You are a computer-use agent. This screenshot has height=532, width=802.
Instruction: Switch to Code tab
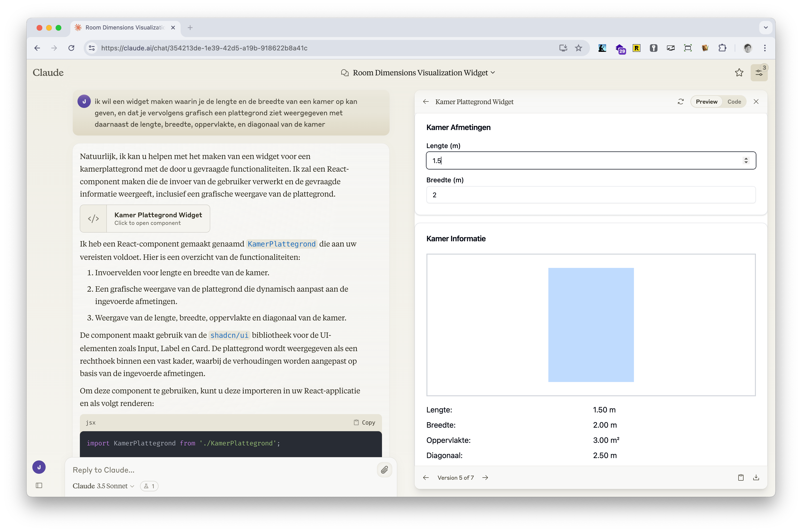[x=734, y=102]
